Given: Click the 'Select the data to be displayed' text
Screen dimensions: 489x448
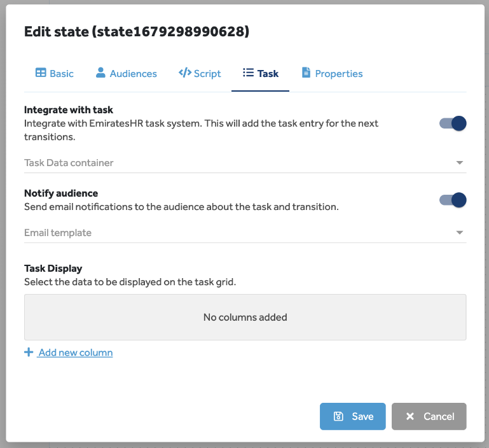Looking at the screenshot, I should pos(130,282).
